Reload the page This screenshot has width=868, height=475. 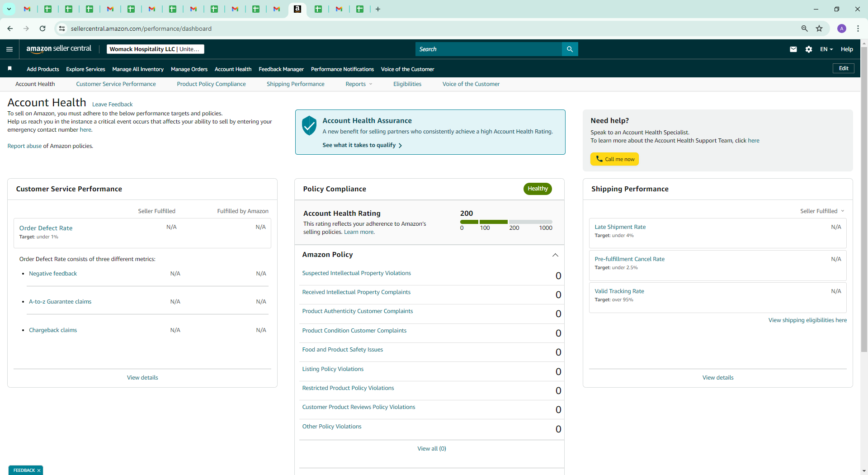[42, 28]
